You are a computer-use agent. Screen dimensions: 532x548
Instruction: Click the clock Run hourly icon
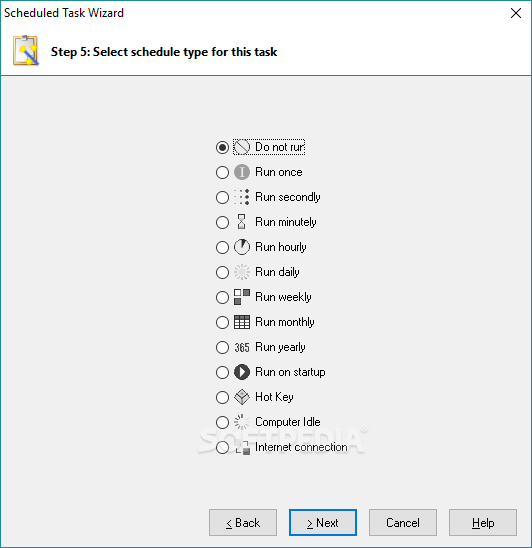[242, 247]
